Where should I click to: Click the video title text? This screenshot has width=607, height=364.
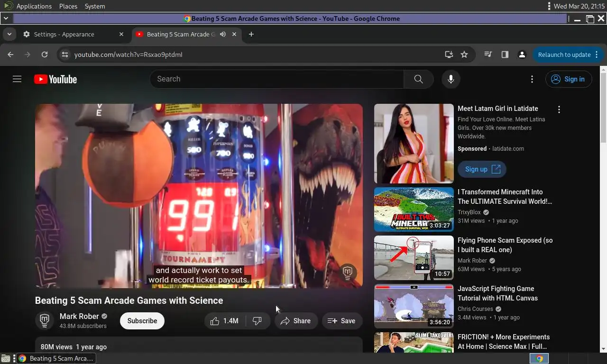[x=129, y=300]
